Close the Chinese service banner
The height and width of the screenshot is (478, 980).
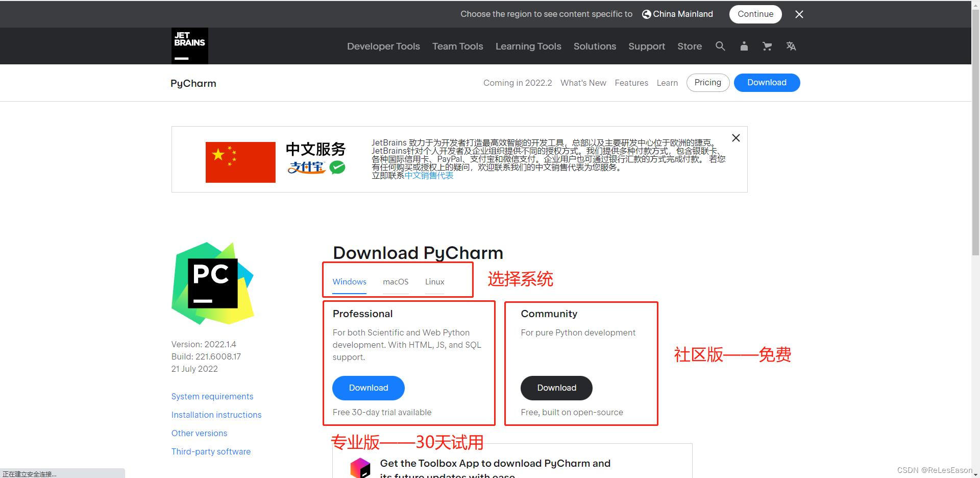click(736, 138)
